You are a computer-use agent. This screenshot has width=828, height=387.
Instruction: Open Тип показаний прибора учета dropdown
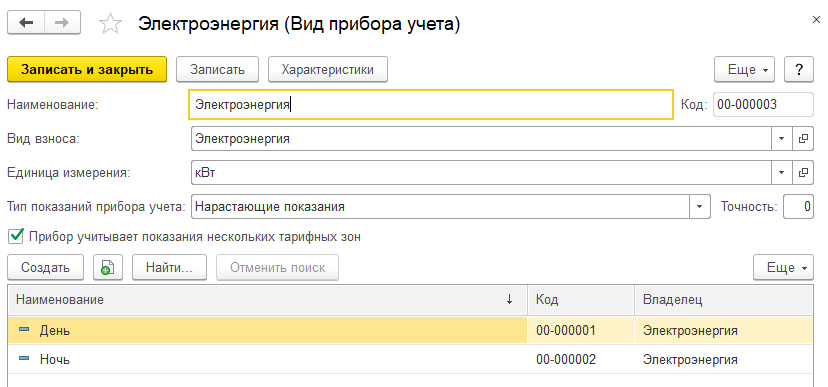[x=700, y=206]
